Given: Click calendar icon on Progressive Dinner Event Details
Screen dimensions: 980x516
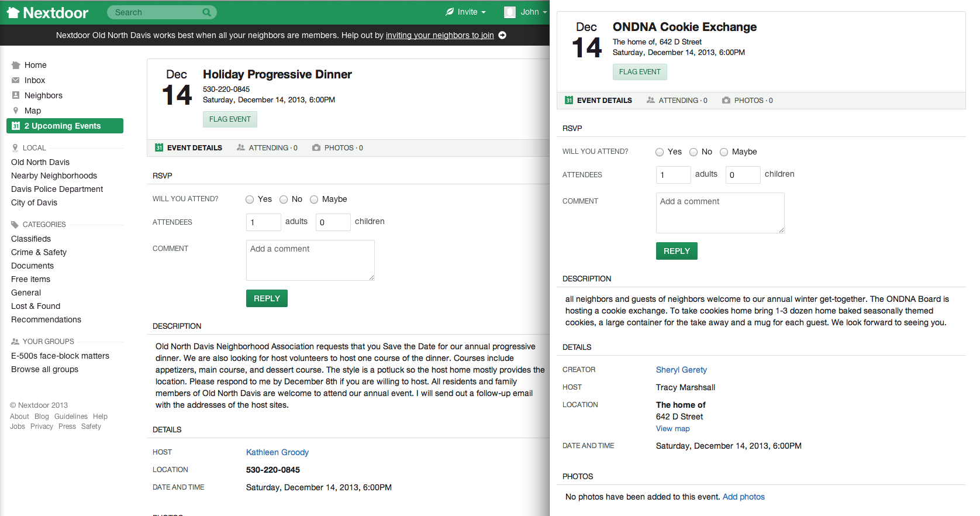Looking at the screenshot, I should pos(159,147).
